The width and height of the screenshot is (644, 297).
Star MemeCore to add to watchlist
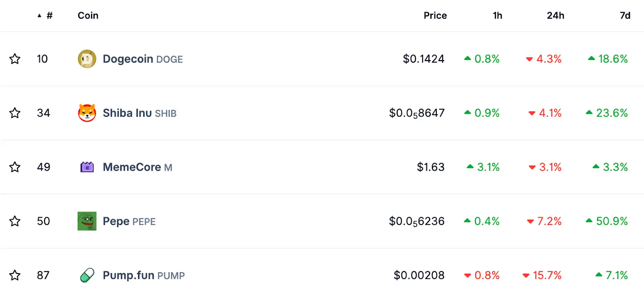pyautogui.click(x=15, y=167)
